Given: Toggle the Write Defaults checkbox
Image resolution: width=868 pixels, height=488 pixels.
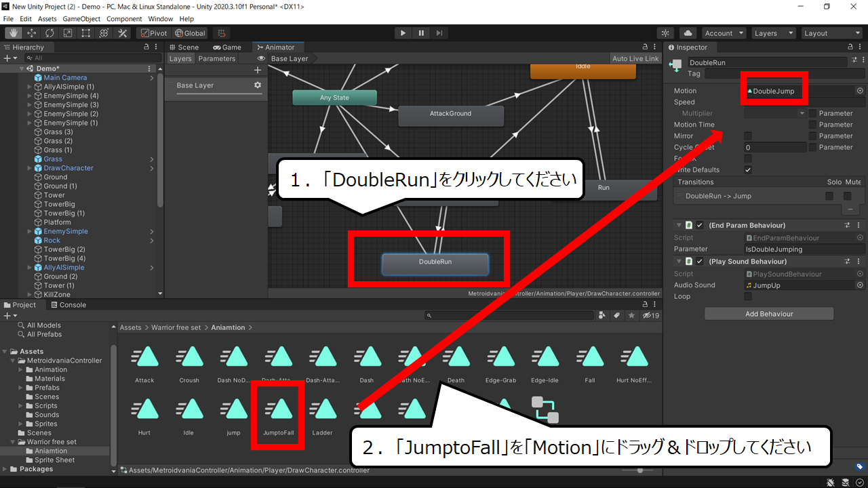Looking at the screenshot, I should 748,170.
